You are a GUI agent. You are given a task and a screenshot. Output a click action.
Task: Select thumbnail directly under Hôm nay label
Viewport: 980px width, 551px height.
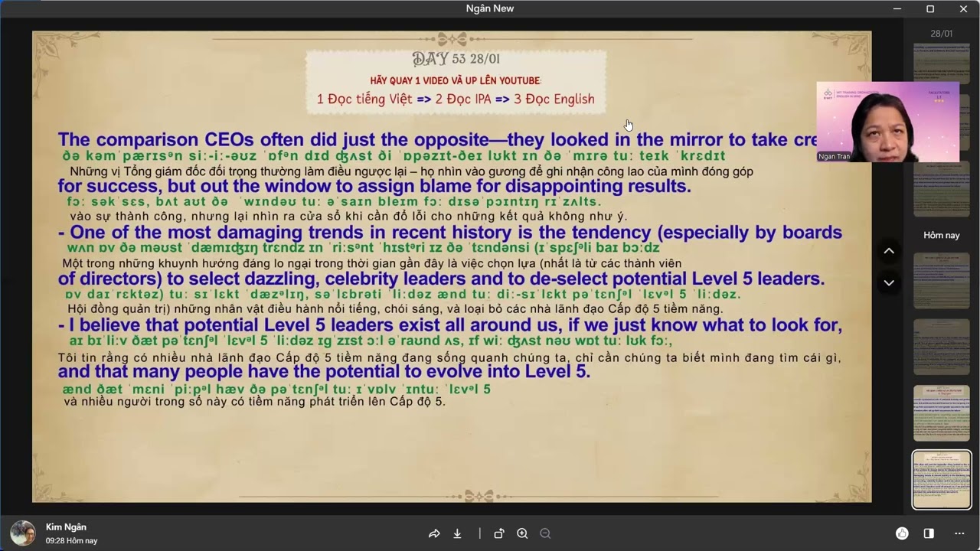tap(942, 281)
